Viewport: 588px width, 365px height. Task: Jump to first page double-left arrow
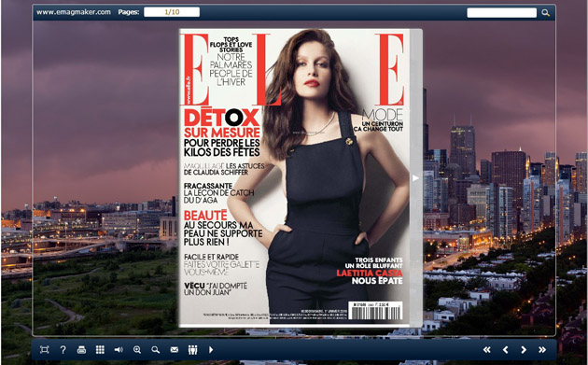point(487,350)
